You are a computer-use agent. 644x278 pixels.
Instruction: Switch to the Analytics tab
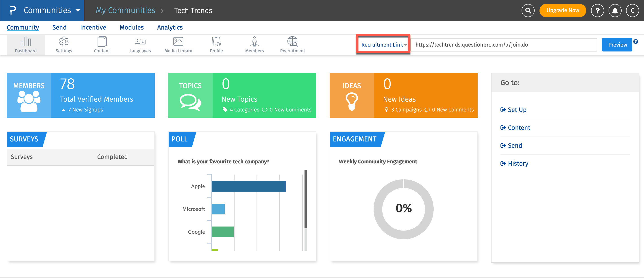(x=170, y=28)
